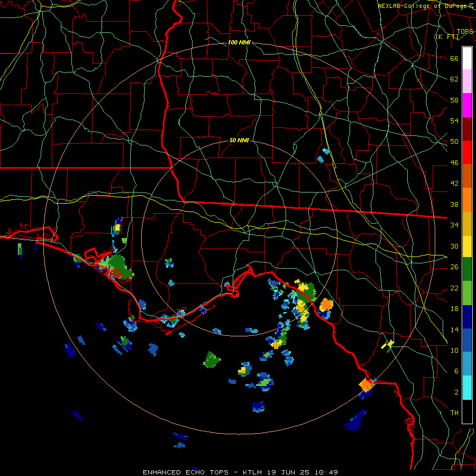Click the bright red swatch in the legend
This screenshot has height=476, width=476.
click(467, 152)
